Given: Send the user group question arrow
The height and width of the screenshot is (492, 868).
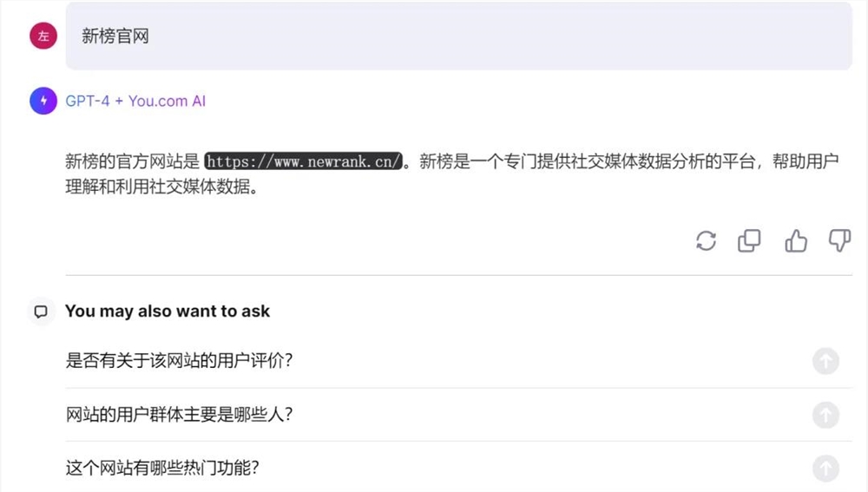Looking at the screenshot, I should 825,415.
